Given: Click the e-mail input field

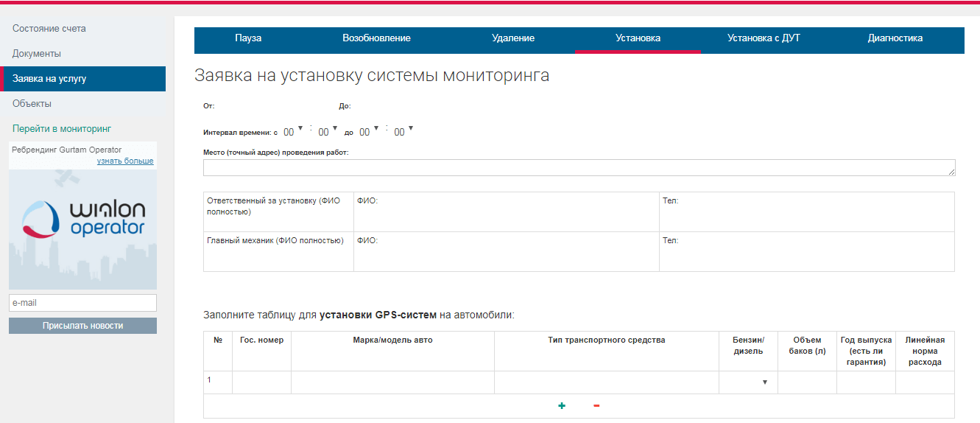Looking at the screenshot, I should click(82, 303).
